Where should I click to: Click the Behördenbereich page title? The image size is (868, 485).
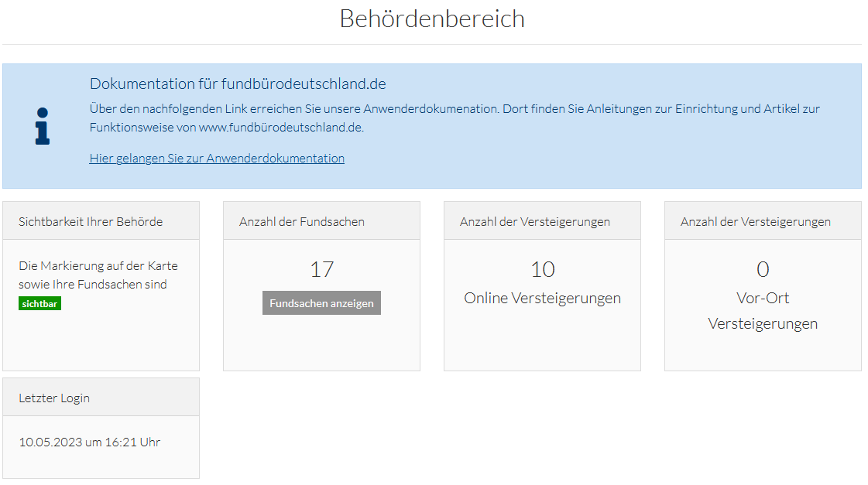[x=432, y=19]
